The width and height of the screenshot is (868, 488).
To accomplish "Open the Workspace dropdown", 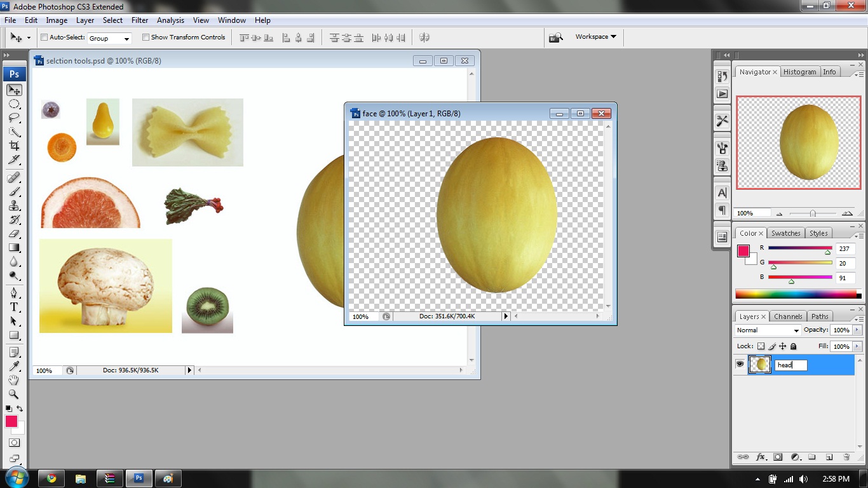I will pos(596,37).
